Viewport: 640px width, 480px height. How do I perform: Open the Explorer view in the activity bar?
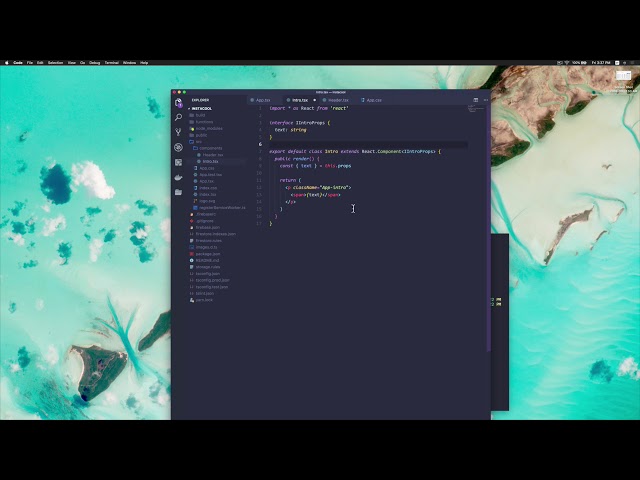pyautogui.click(x=178, y=103)
